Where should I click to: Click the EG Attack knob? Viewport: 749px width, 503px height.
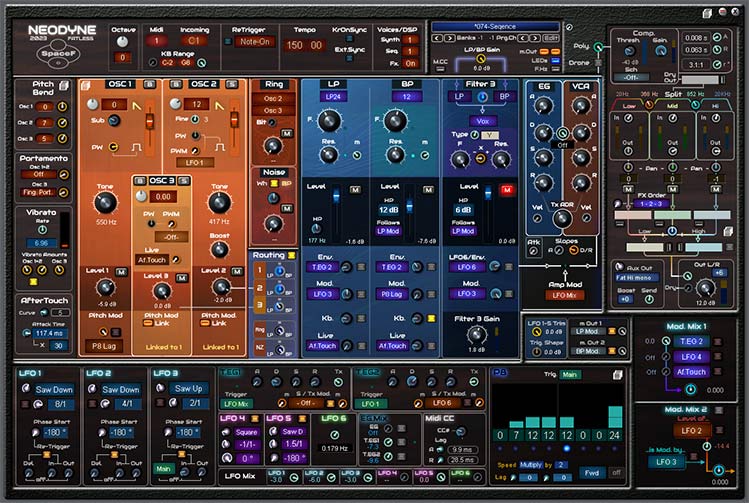[x=544, y=106]
